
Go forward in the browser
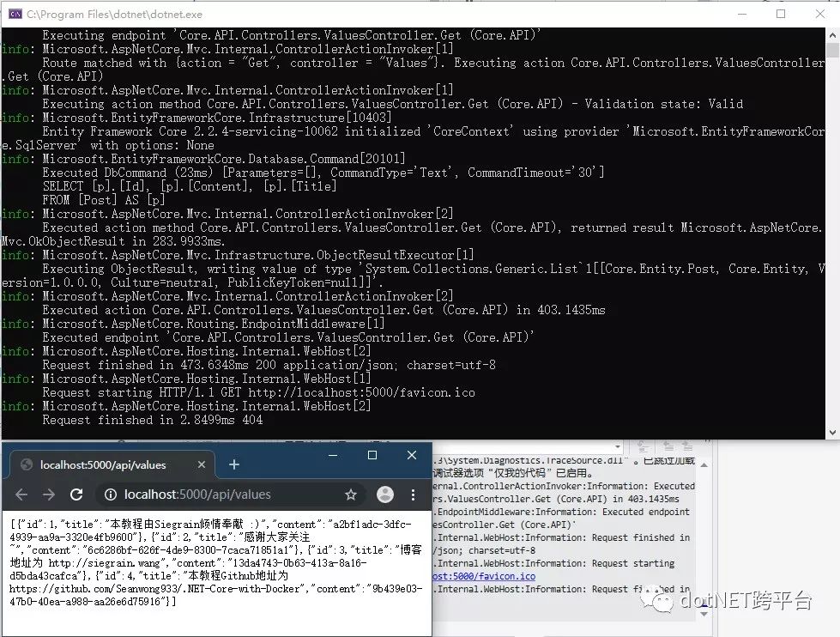49,494
